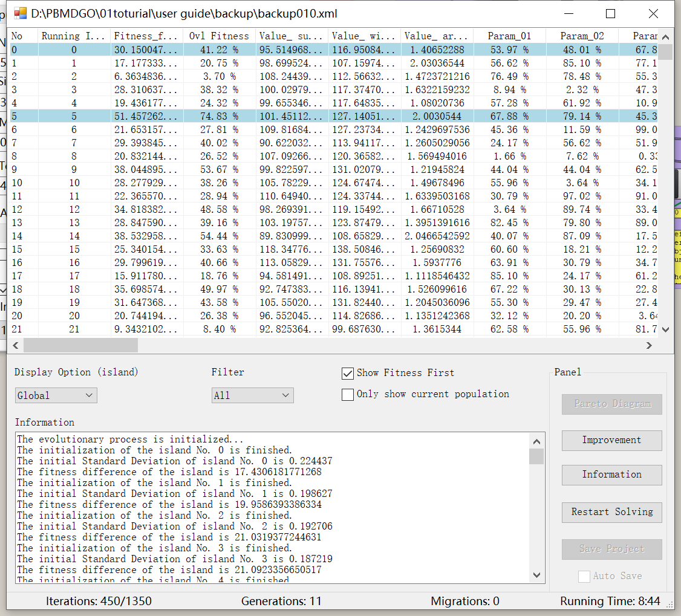Click the Param_02 column header
The image size is (681, 616).
582,36
